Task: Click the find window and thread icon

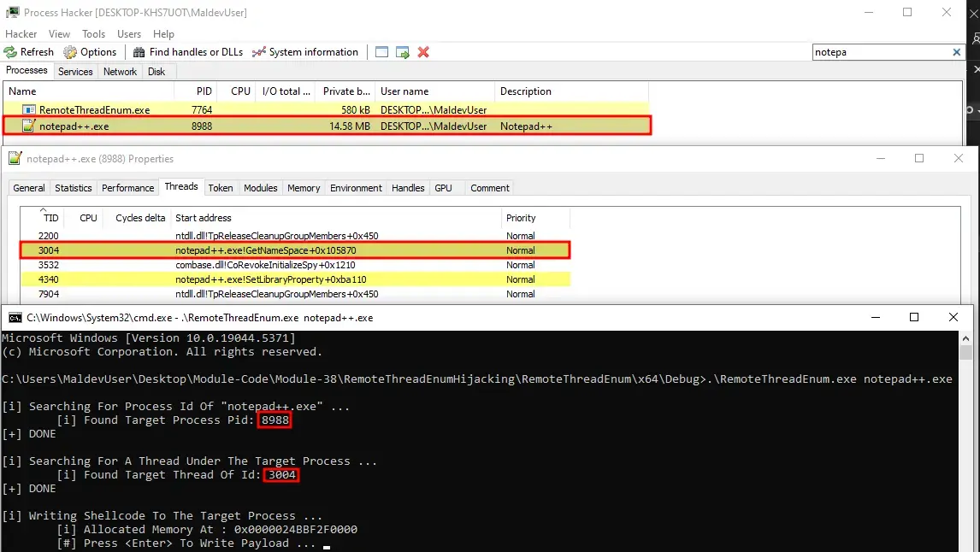Action: (402, 52)
